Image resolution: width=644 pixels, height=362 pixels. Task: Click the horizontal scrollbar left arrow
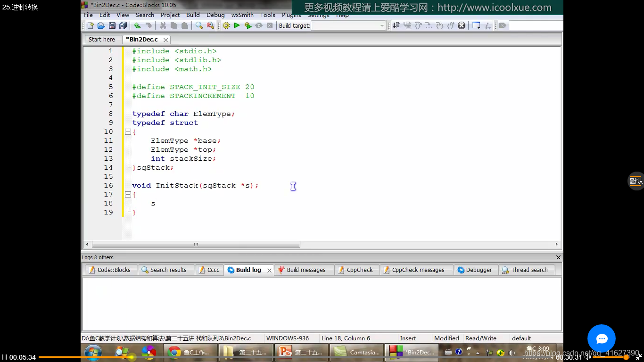pyautogui.click(x=87, y=245)
